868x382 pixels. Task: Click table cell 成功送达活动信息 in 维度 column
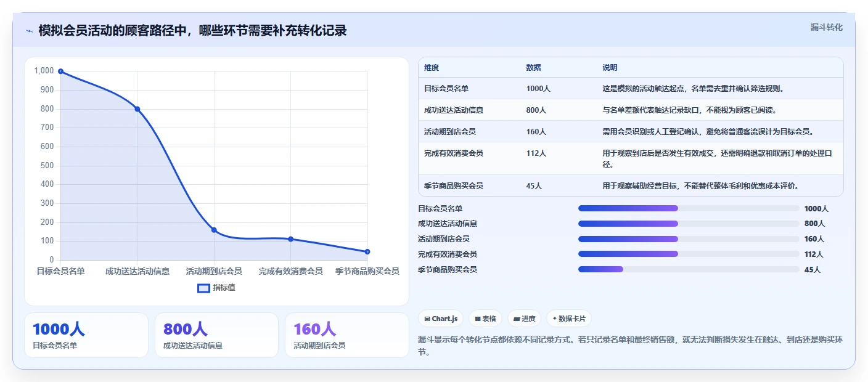pyautogui.click(x=454, y=110)
